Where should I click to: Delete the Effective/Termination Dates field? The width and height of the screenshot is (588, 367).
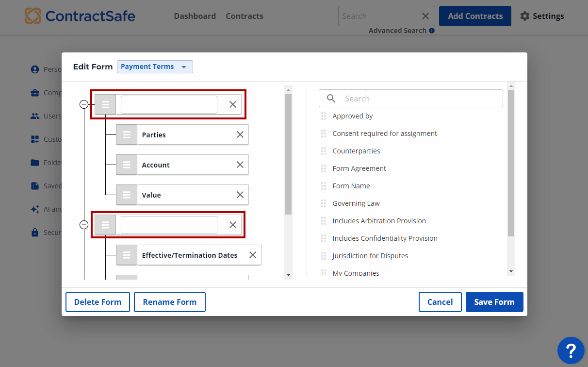pyautogui.click(x=253, y=255)
